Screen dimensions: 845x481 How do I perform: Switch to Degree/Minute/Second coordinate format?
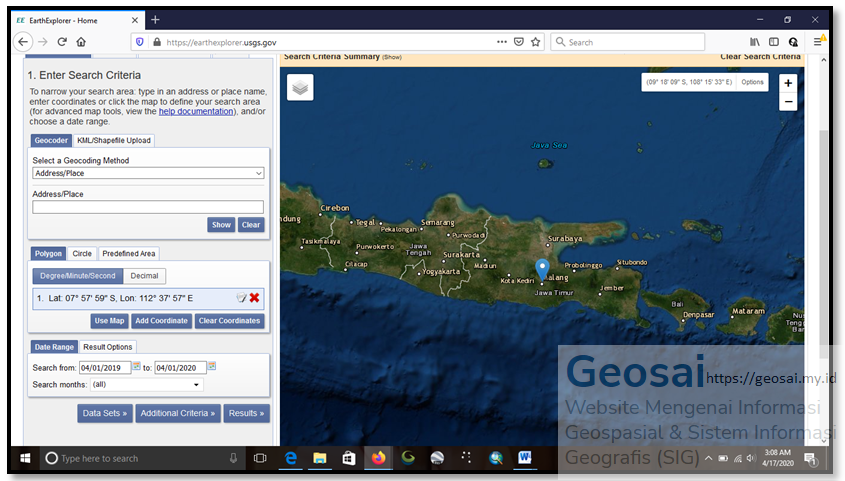coord(78,276)
